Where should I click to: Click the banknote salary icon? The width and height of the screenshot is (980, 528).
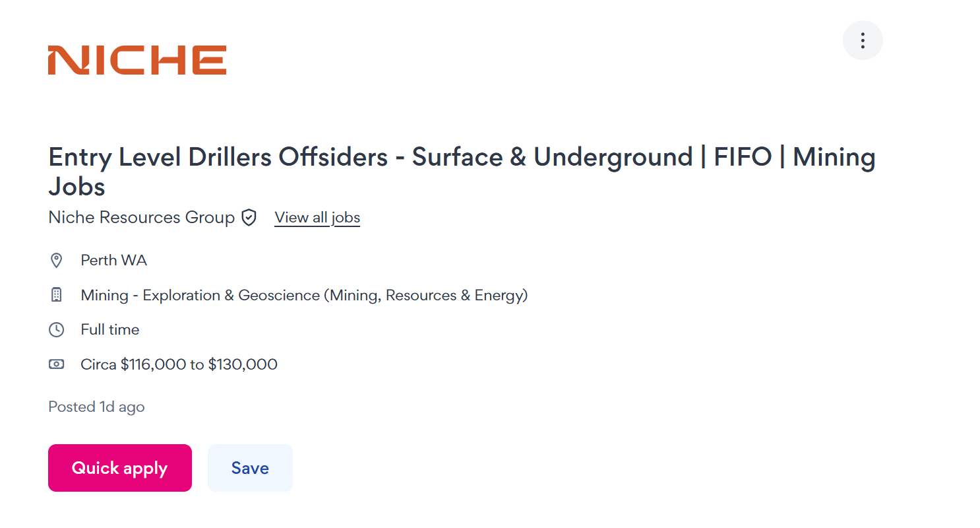click(57, 364)
